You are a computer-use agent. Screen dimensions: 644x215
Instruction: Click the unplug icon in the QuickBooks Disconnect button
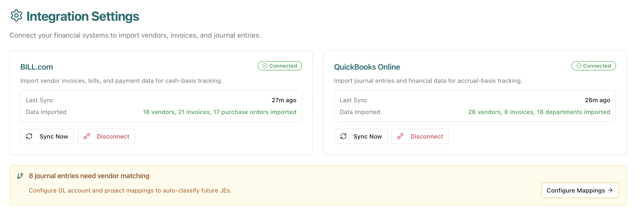(x=400, y=136)
